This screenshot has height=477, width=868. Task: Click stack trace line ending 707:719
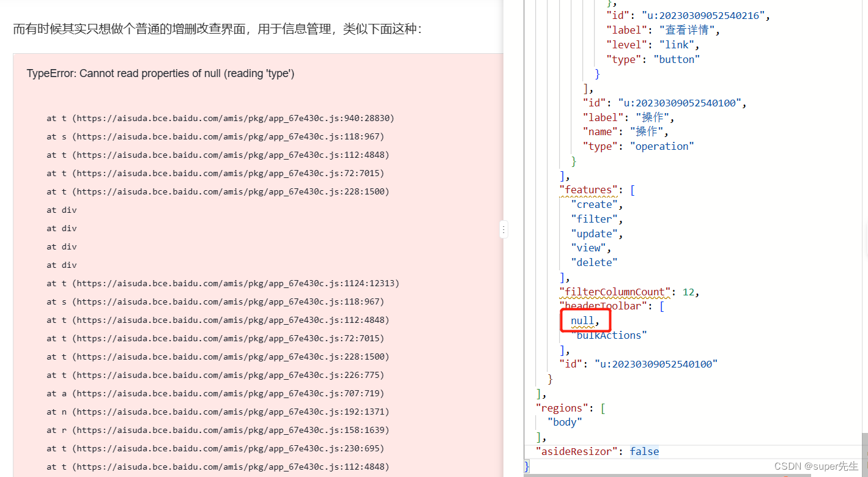pyautogui.click(x=215, y=393)
